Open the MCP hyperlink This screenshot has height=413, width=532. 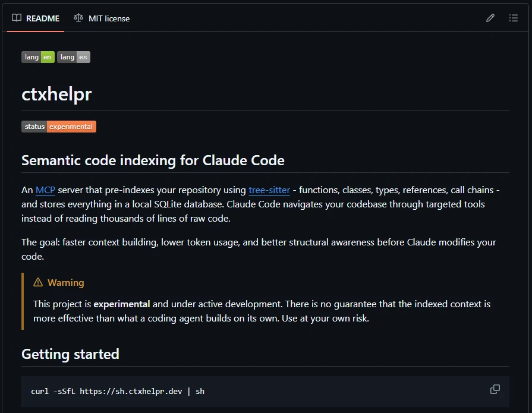click(45, 190)
